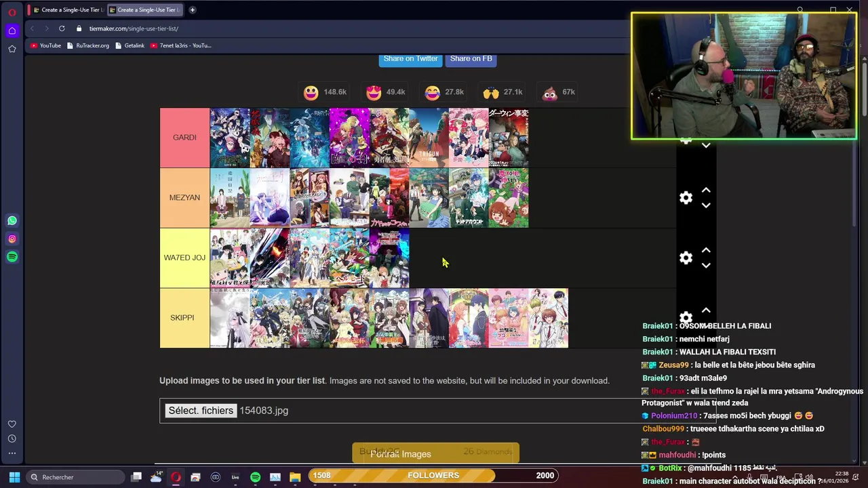Click the Trigun poster in GARDI row
Screen dimensions: 868x488
coord(429,138)
